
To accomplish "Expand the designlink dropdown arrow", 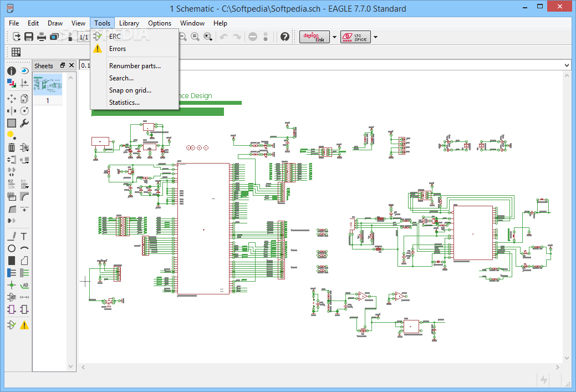I will click(335, 37).
